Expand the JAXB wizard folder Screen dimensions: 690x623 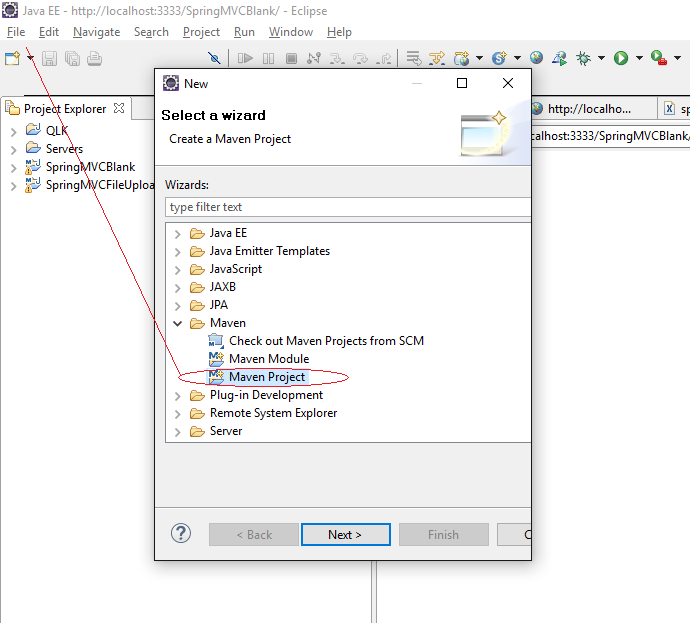177,288
